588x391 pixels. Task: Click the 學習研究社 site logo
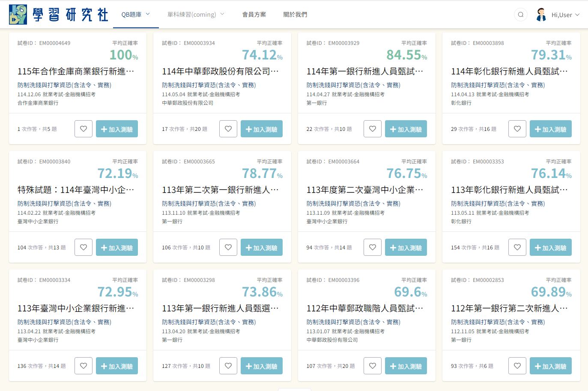click(x=58, y=15)
